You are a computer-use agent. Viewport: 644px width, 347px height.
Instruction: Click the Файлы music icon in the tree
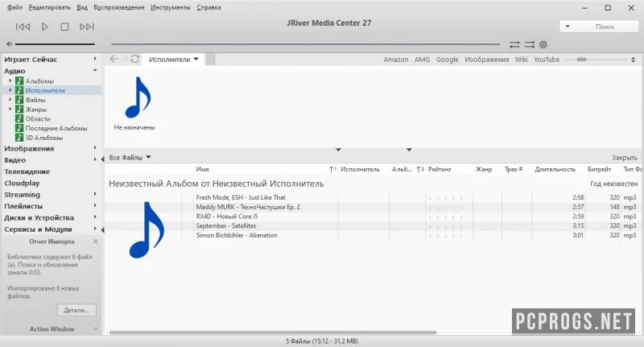pyautogui.click(x=19, y=100)
